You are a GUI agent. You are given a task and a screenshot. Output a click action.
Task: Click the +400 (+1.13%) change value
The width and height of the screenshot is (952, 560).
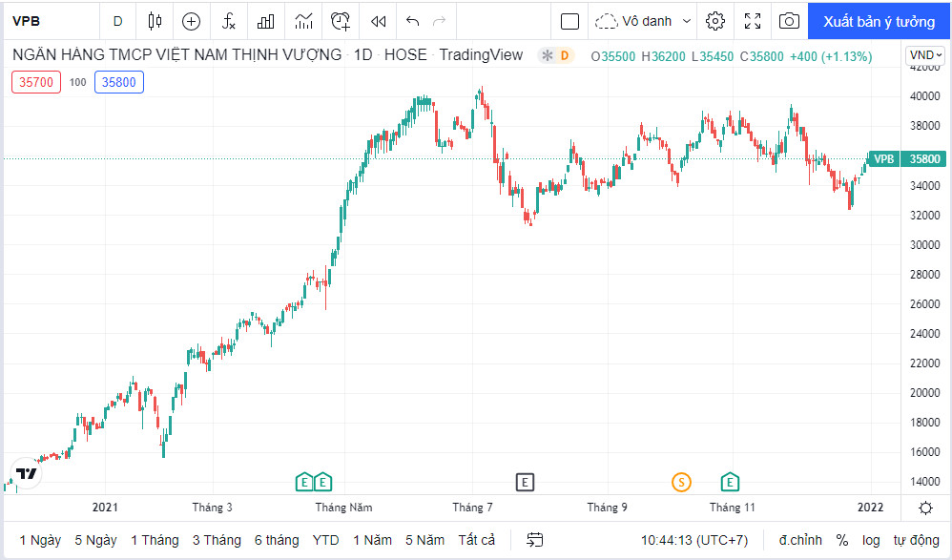click(x=831, y=56)
